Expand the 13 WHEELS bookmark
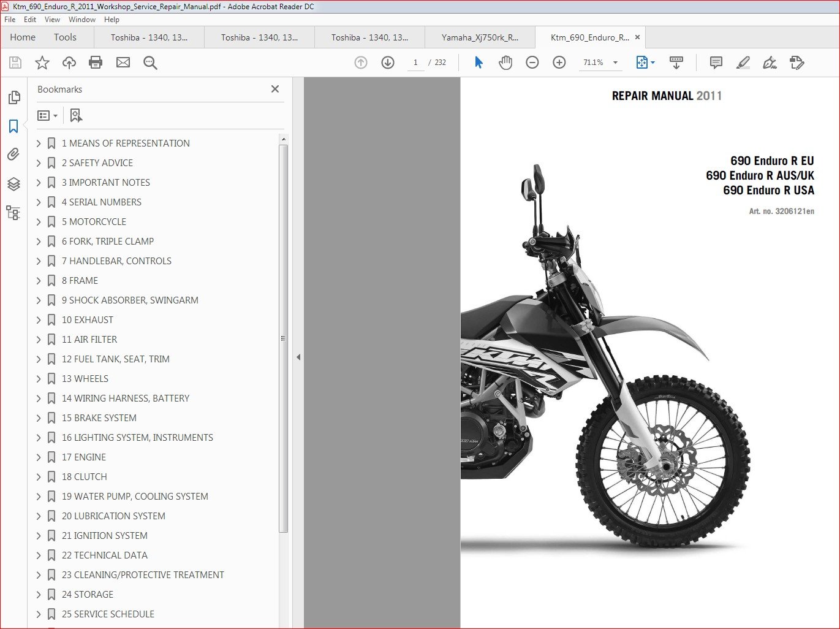 point(39,379)
